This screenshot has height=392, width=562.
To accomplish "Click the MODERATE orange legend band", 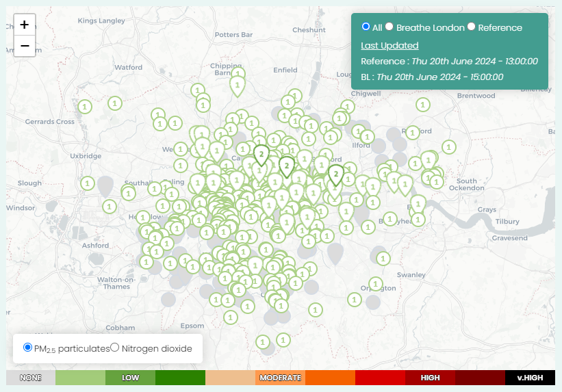I will tap(280, 378).
